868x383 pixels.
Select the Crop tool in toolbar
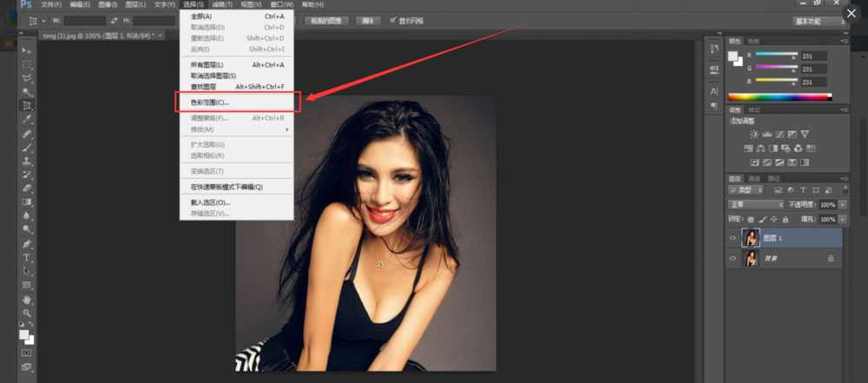pyautogui.click(x=27, y=105)
